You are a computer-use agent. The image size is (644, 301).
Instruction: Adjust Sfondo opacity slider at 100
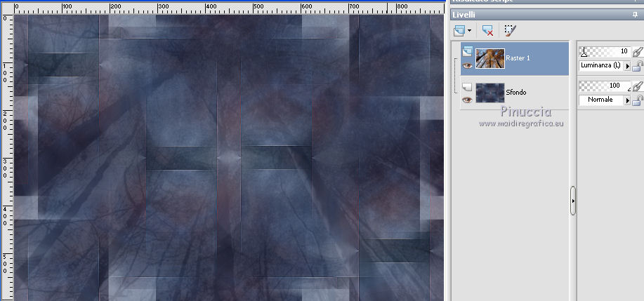[605, 86]
